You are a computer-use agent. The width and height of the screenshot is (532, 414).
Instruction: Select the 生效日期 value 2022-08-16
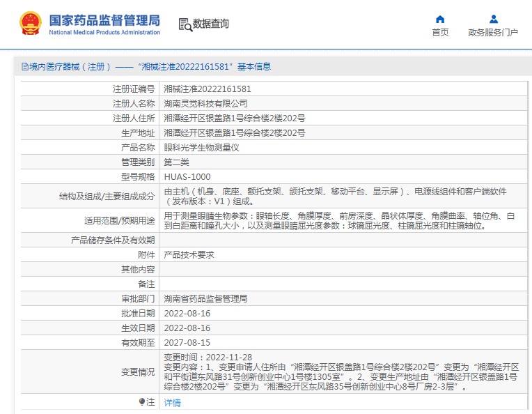pos(187,328)
